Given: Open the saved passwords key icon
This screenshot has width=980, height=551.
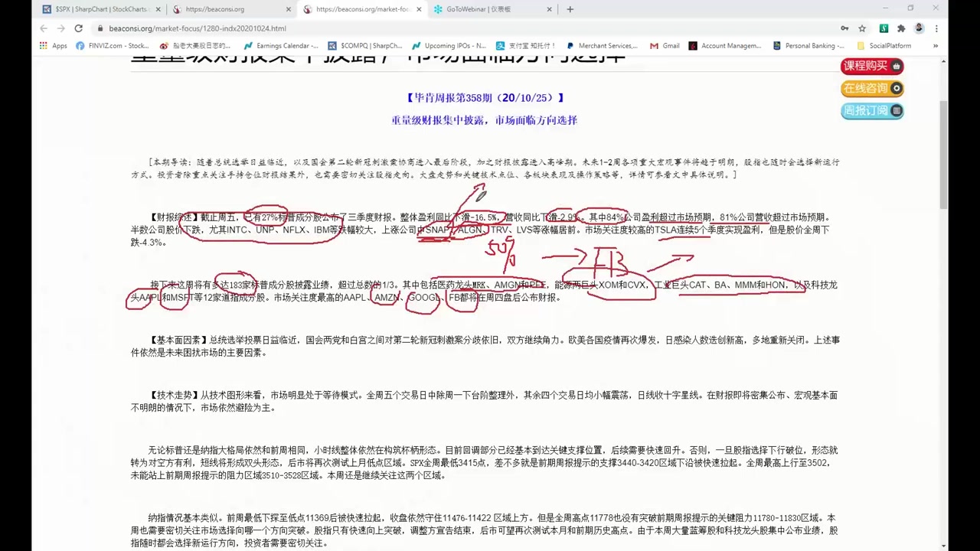Looking at the screenshot, I should coord(844,28).
